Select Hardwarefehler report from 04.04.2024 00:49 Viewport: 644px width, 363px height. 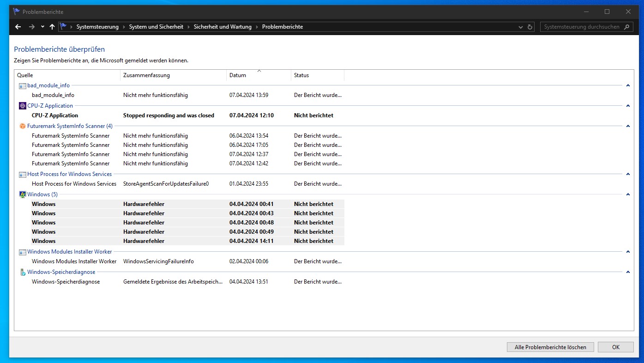(187, 232)
